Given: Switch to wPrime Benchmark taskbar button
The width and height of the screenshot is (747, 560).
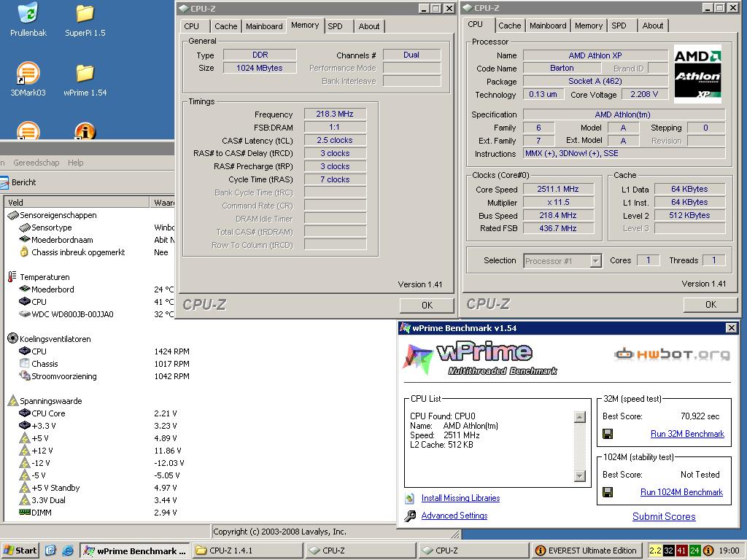Looking at the screenshot, I should coord(135,551).
